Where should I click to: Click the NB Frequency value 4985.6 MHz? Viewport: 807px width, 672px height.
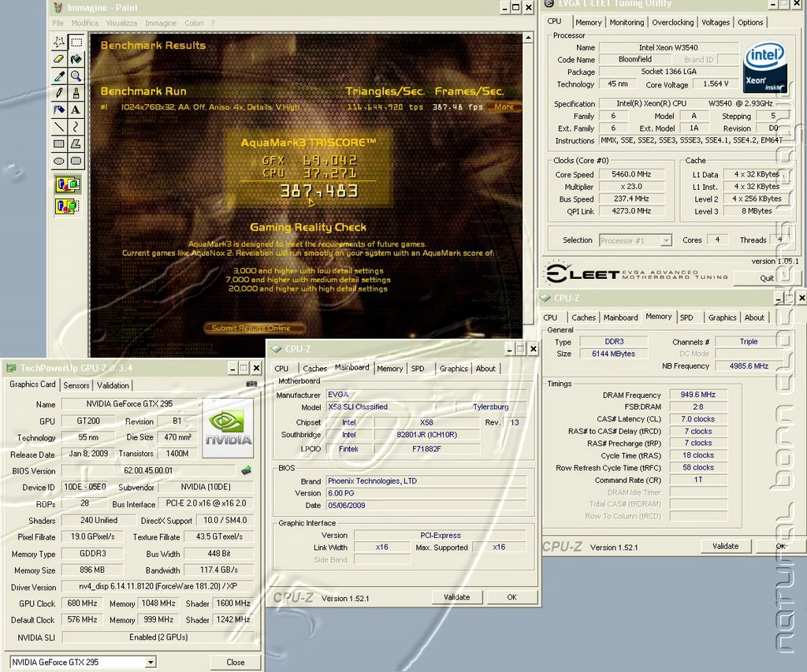click(x=749, y=366)
